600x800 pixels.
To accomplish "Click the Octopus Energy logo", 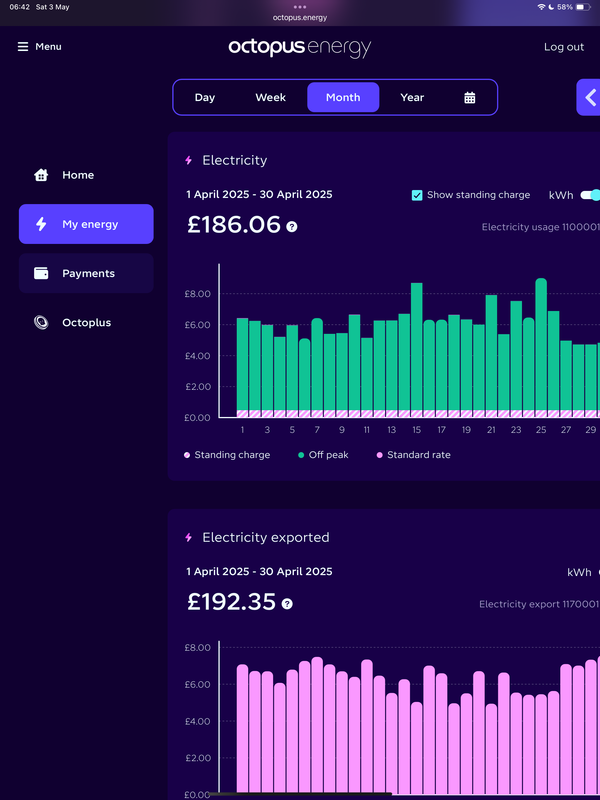I will coord(299,47).
